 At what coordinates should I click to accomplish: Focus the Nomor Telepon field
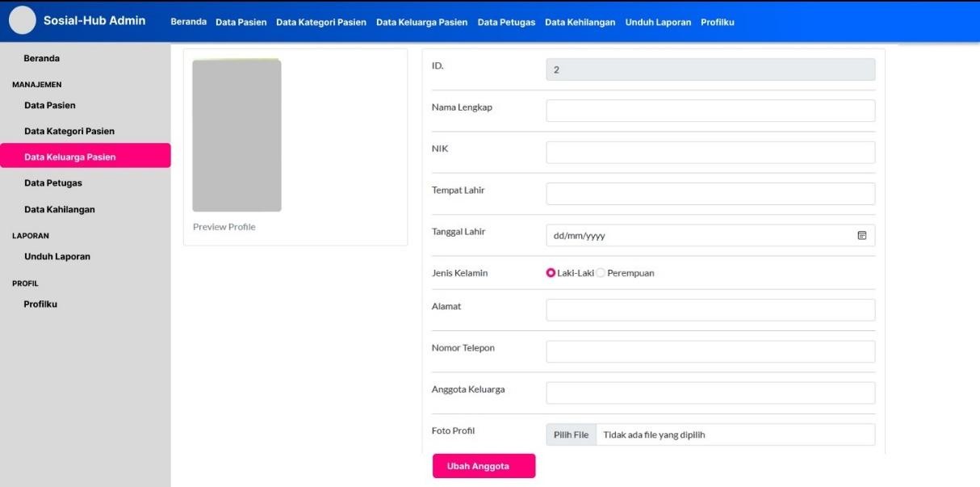710,351
